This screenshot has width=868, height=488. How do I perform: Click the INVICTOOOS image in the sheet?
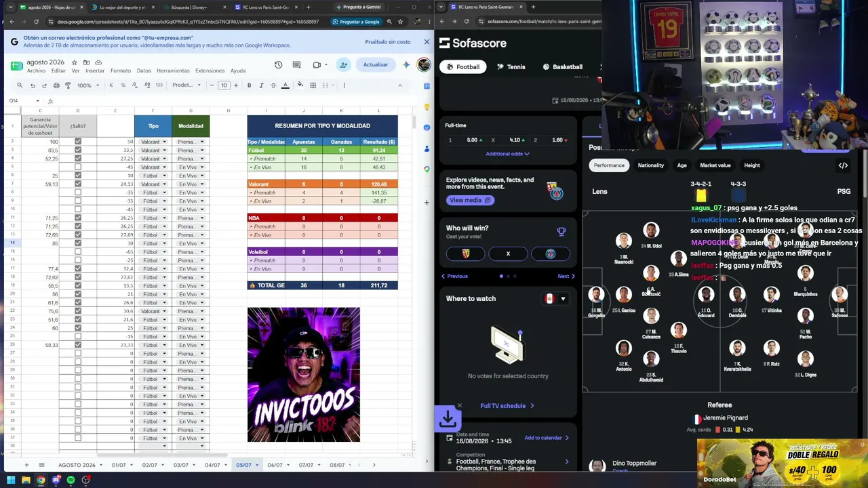[304, 375]
